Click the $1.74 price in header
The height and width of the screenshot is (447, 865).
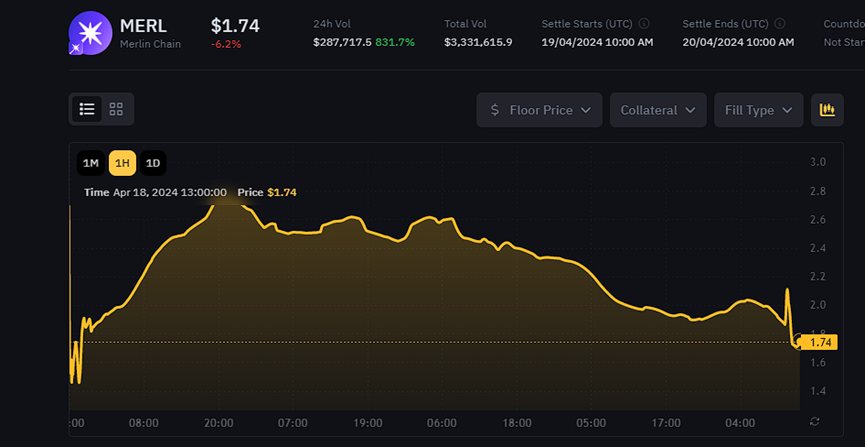235,25
